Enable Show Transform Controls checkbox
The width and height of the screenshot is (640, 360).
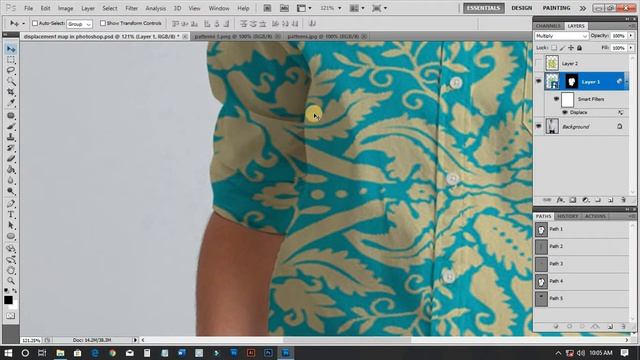point(102,23)
